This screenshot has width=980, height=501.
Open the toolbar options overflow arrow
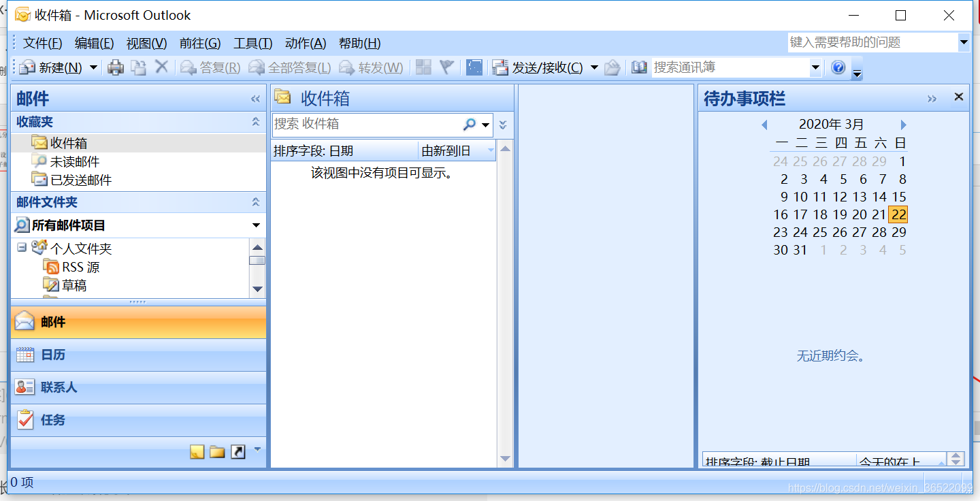857,70
